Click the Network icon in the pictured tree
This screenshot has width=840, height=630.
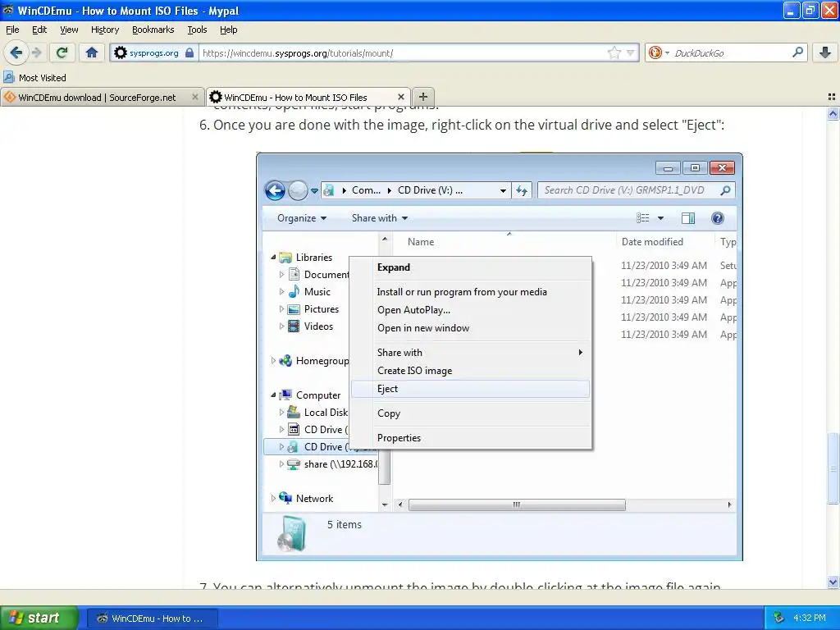click(285, 498)
